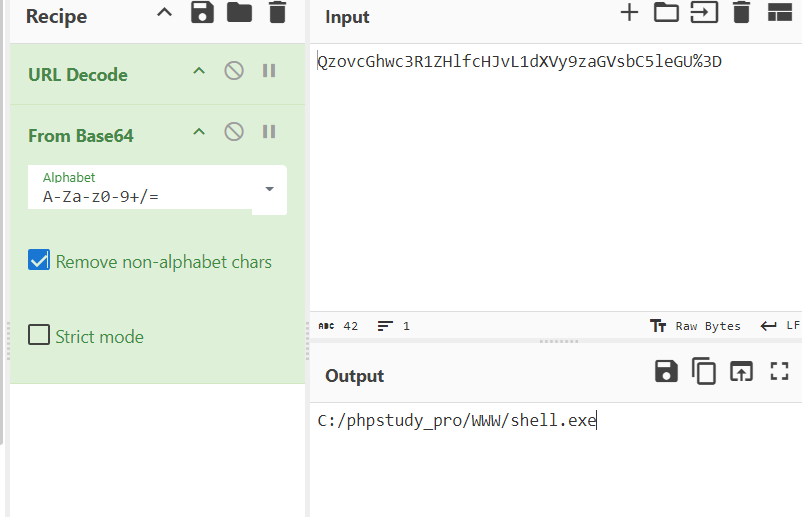Save output to file
802x517 pixels.
(666, 372)
